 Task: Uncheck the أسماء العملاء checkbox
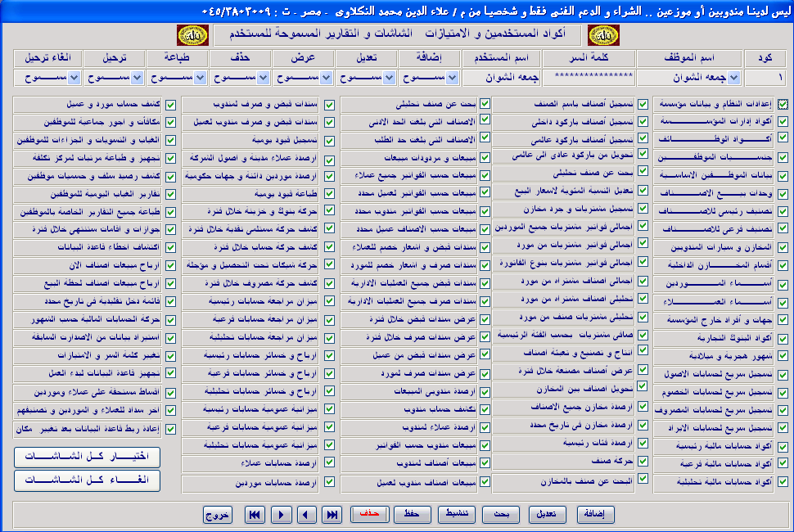(783, 300)
